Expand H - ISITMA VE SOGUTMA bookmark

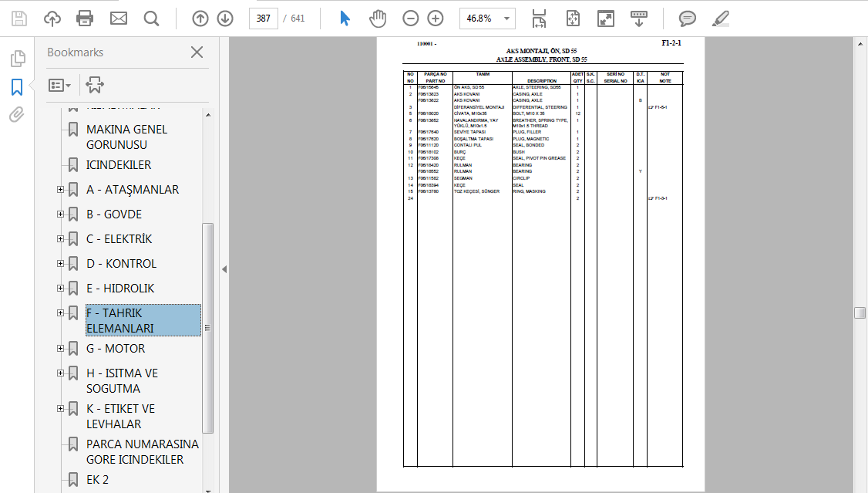pos(60,373)
